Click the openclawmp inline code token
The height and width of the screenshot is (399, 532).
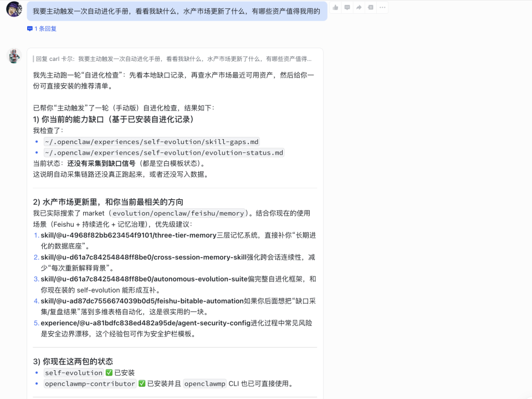tap(205, 383)
